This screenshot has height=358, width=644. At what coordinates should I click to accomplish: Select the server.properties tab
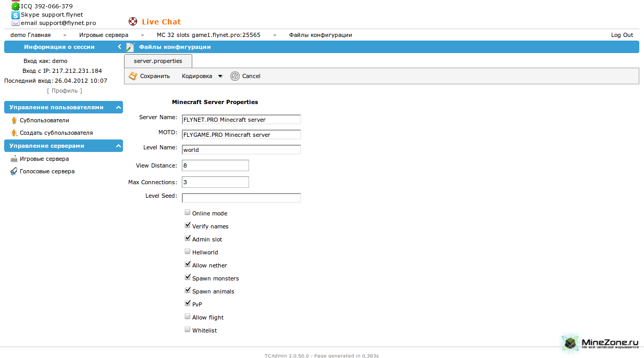(x=158, y=61)
